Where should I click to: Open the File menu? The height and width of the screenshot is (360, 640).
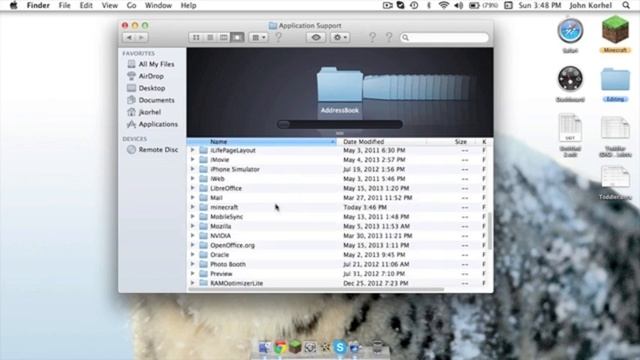64,5
